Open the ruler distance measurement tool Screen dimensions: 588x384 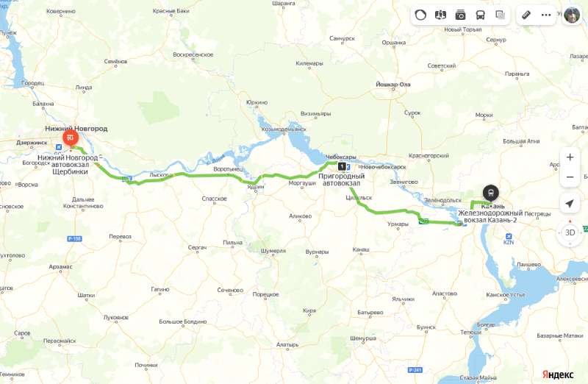[x=526, y=15]
